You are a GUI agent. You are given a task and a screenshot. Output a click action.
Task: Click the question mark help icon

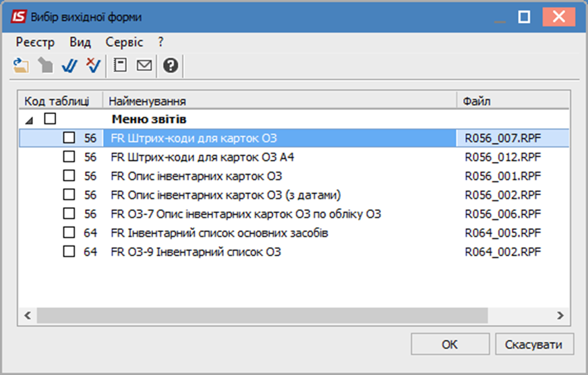pos(170,65)
